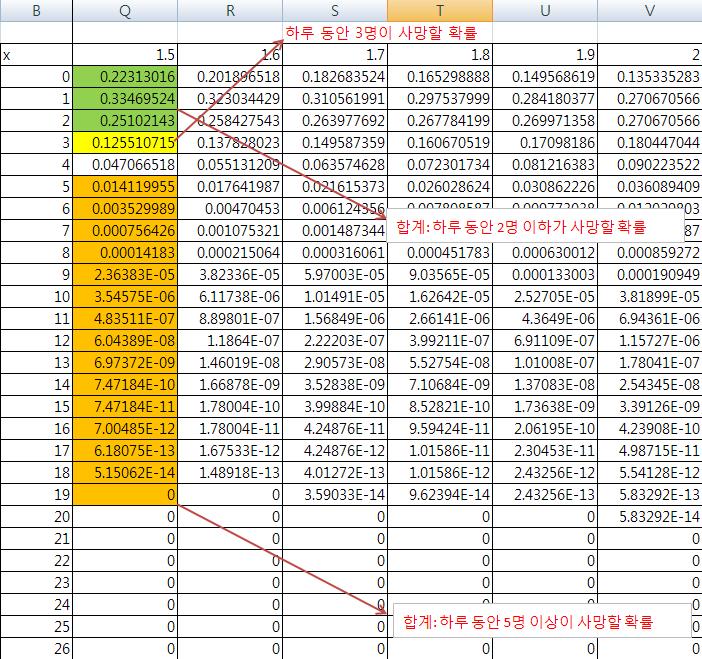This screenshot has height=659, width=702.
Task: Click cell 0.310561991
Action: [335, 98]
